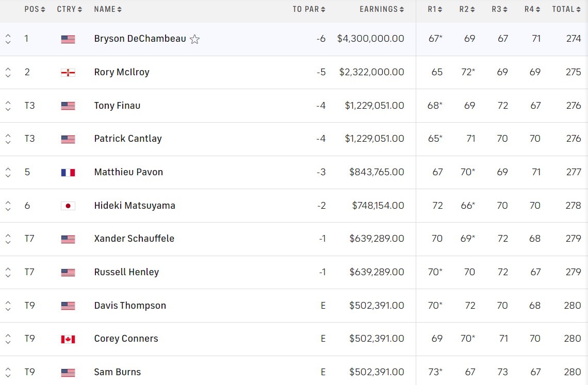Expand Davis Thompson's row chevron

click(8, 306)
